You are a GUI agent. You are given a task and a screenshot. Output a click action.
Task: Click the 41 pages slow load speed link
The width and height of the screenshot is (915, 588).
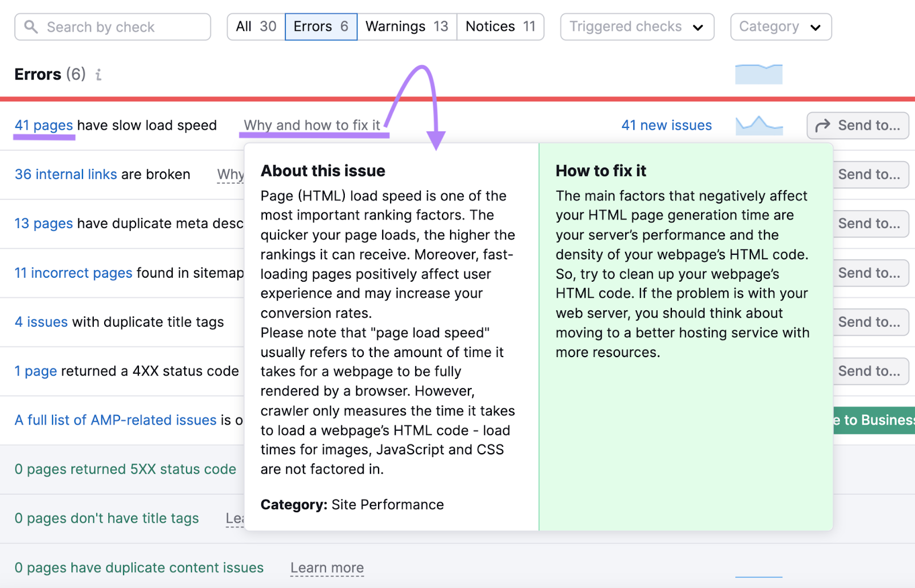(43, 125)
